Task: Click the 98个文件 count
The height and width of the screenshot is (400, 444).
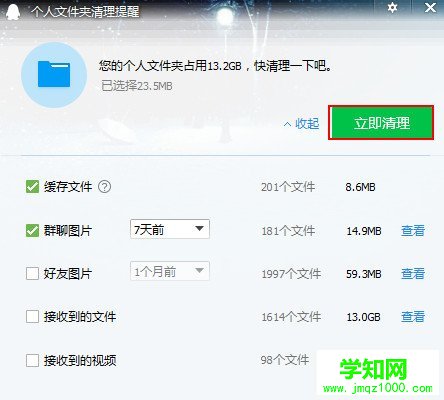Action: 285,360
